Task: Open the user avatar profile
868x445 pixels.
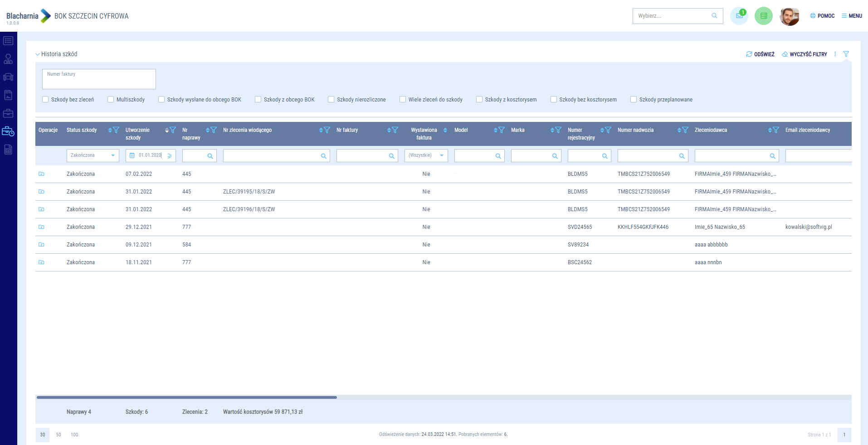Action: [789, 16]
